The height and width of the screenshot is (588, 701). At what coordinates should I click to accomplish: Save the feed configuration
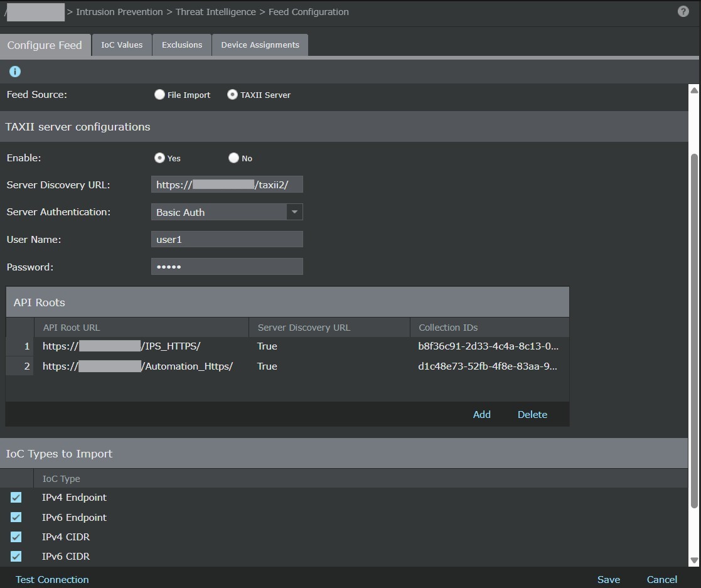click(x=609, y=579)
